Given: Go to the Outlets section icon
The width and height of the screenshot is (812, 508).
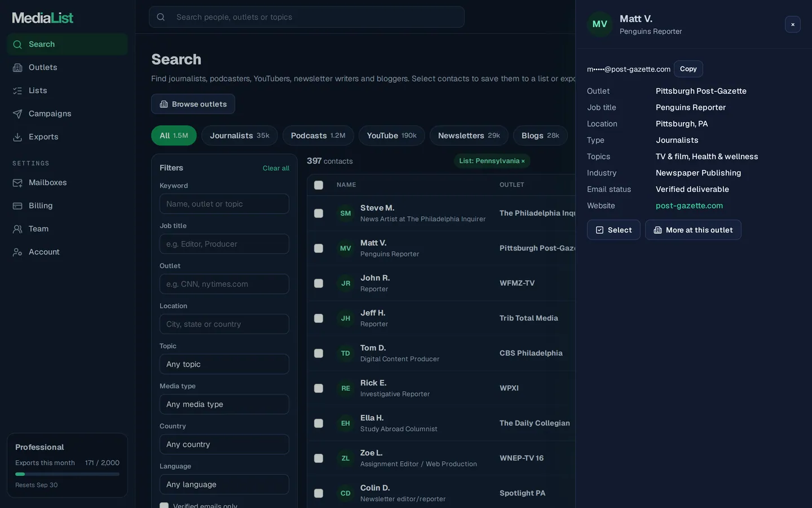Looking at the screenshot, I should tap(17, 67).
